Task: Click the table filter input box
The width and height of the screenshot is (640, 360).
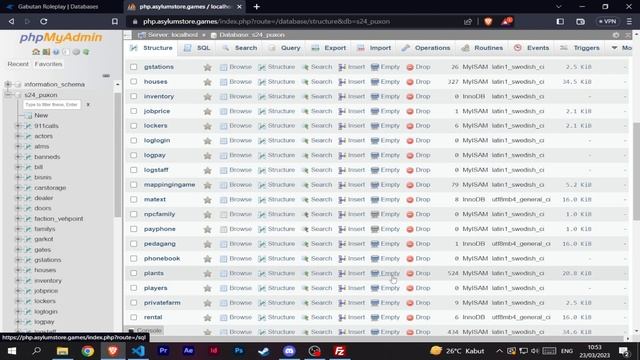Action: [52, 105]
